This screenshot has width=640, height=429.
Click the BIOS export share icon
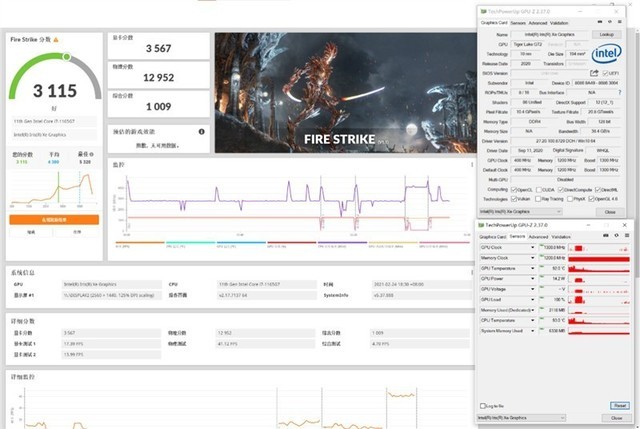pos(594,73)
